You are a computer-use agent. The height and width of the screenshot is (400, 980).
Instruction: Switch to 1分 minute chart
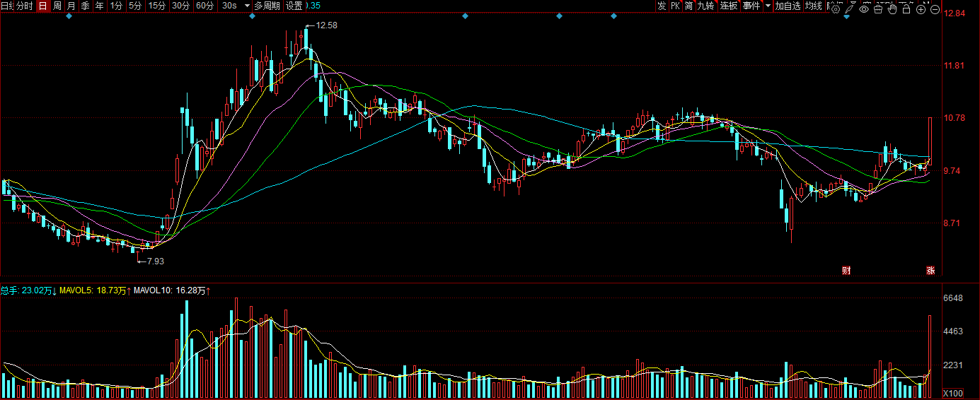117,6
